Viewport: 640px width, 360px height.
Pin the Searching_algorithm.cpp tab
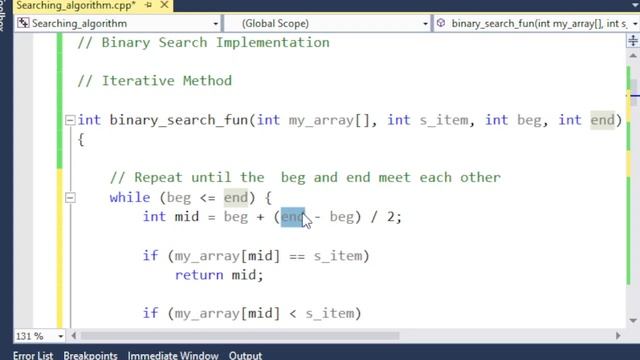149,5
